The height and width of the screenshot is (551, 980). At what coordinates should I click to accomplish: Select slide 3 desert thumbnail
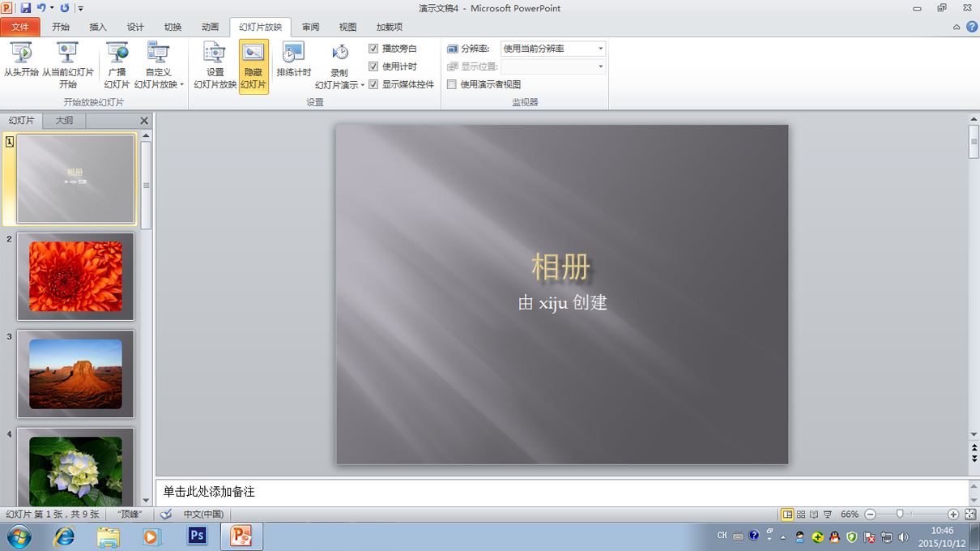tap(75, 374)
